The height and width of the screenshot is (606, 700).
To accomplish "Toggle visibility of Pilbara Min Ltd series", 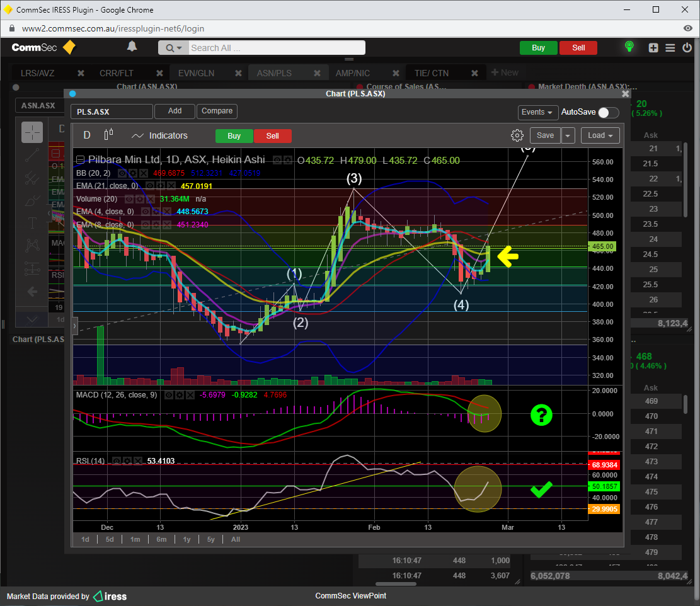I will pyautogui.click(x=277, y=160).
